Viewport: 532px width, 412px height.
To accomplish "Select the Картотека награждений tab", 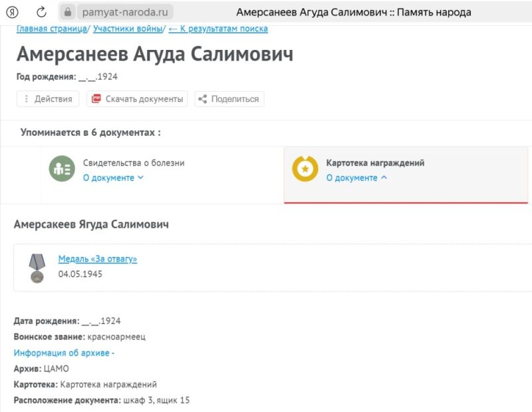I will pos(375,163).
